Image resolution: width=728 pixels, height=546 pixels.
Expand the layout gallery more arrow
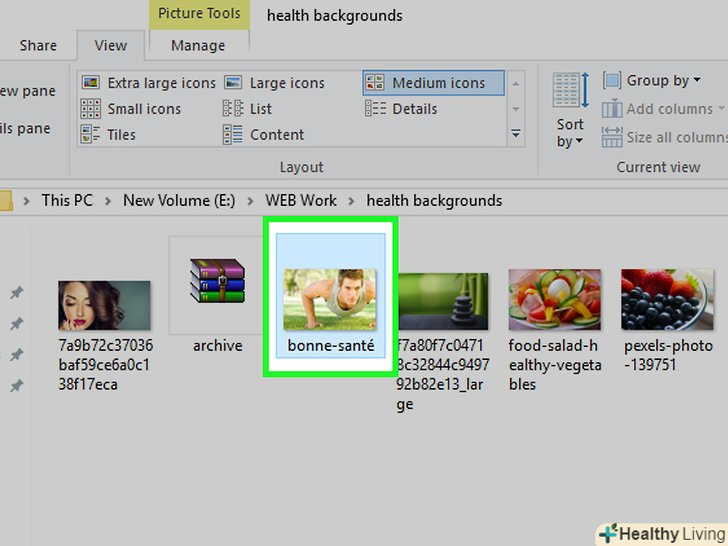[516, 134]
